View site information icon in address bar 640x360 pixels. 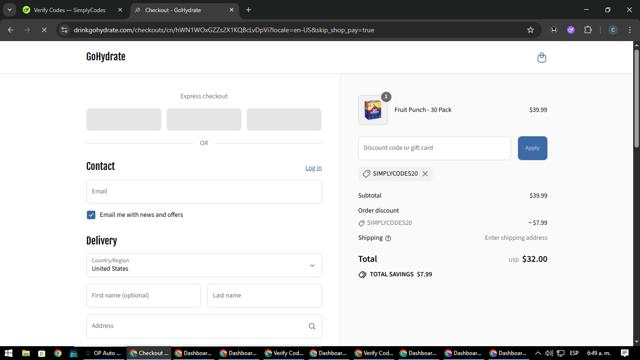[64, 30]
